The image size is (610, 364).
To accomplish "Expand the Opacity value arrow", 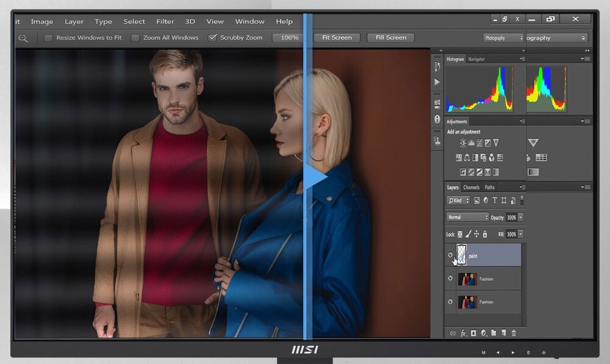I will pos(520,217).
